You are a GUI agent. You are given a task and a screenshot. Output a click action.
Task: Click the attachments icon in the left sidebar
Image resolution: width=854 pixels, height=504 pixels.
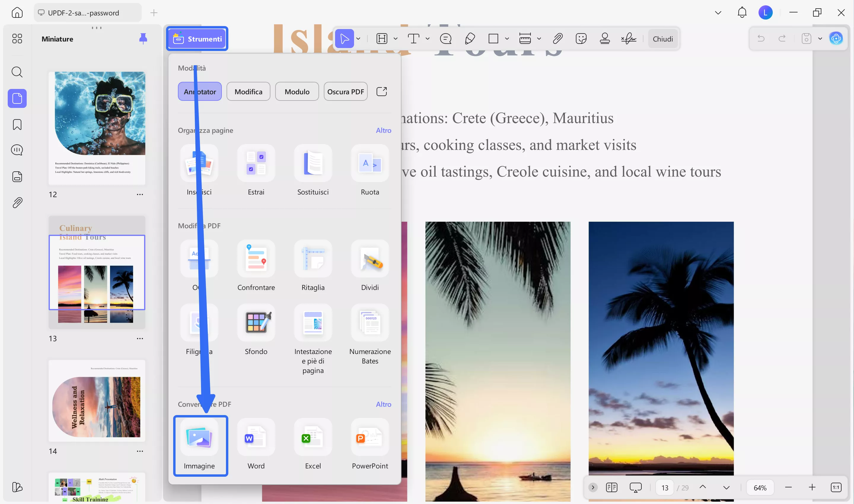[17, 202]
